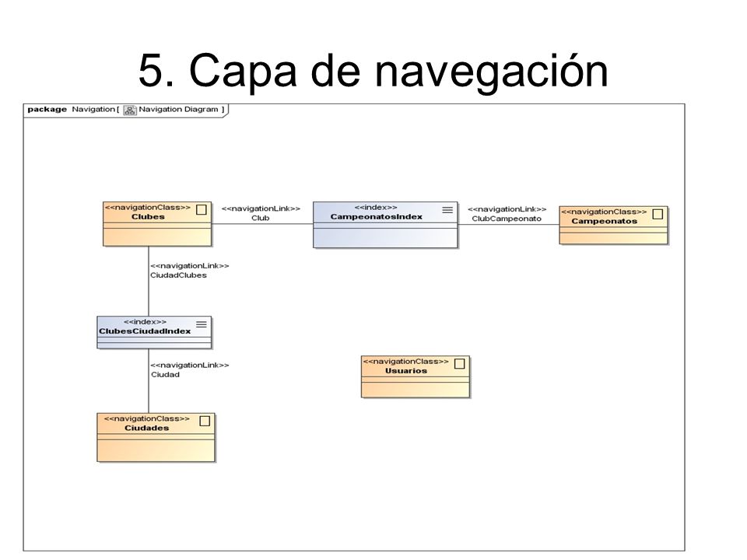747x560 pixels.
Task: Select the Usuarios class name
Action: pyautogui.click(x=406, y=370)
